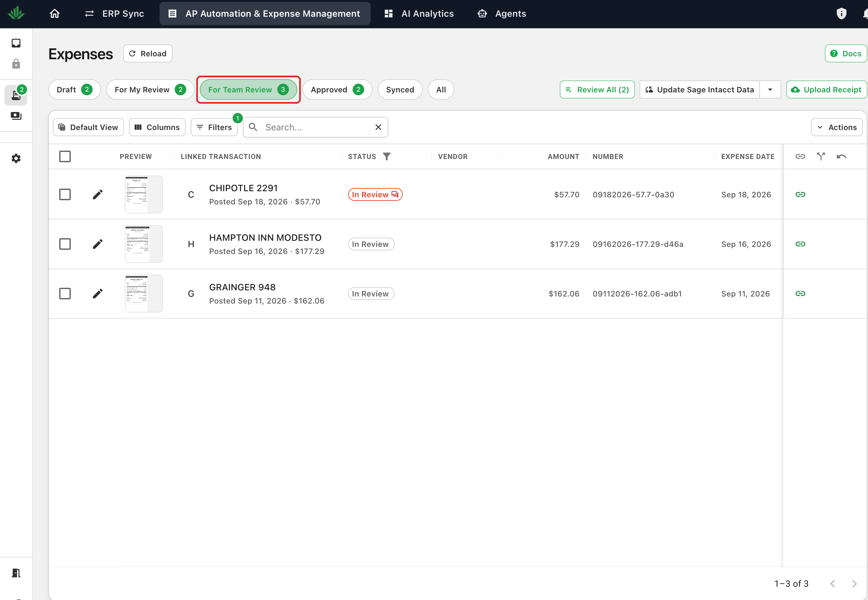The height and width of the screenshot is (600, 868).
Task: Open the AI Analytics menu
Action: [x=419, y=14]
